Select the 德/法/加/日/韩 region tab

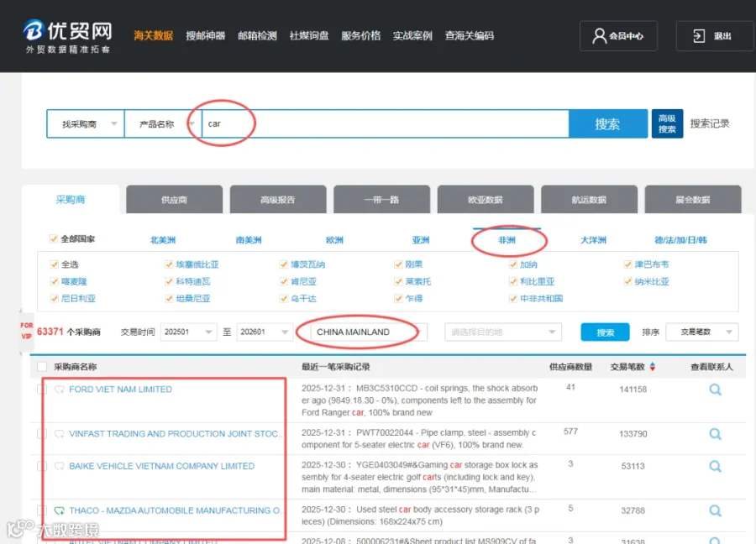coord(680,240)
